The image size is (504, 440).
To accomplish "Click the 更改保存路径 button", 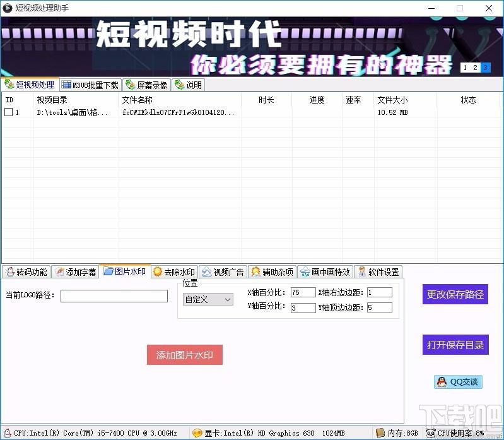I will (455, 294).
